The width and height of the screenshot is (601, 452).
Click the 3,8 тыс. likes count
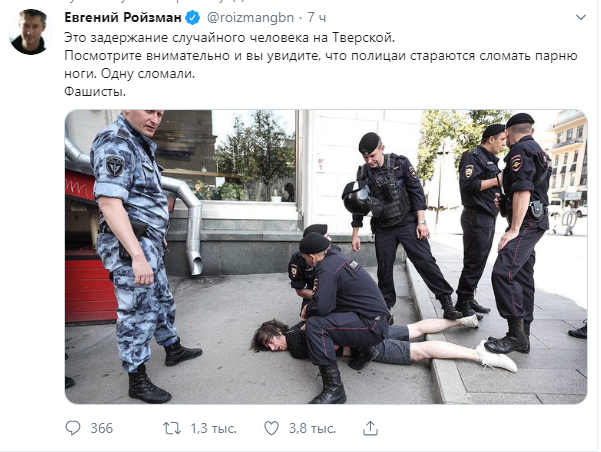[x=312, y=428]
